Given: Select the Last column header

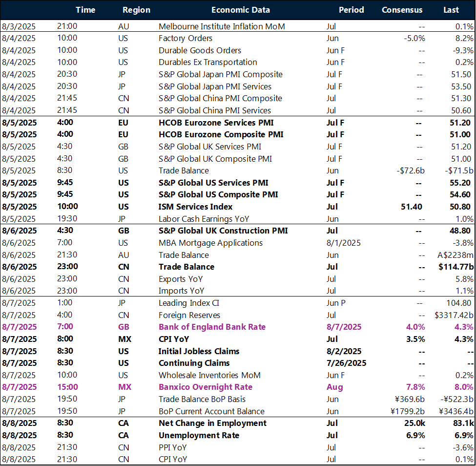Looking at the screenshot, I should coord(451,10).
